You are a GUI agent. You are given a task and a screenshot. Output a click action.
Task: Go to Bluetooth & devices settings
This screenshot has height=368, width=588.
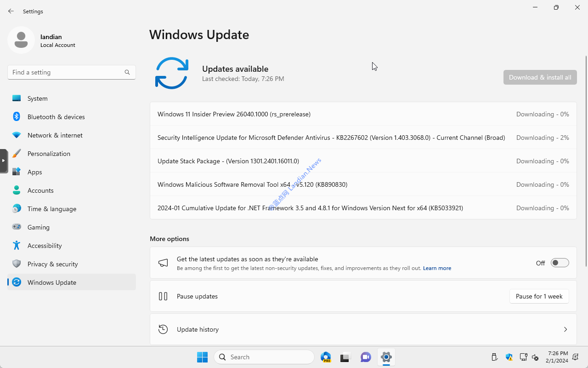tap(72, 117)
